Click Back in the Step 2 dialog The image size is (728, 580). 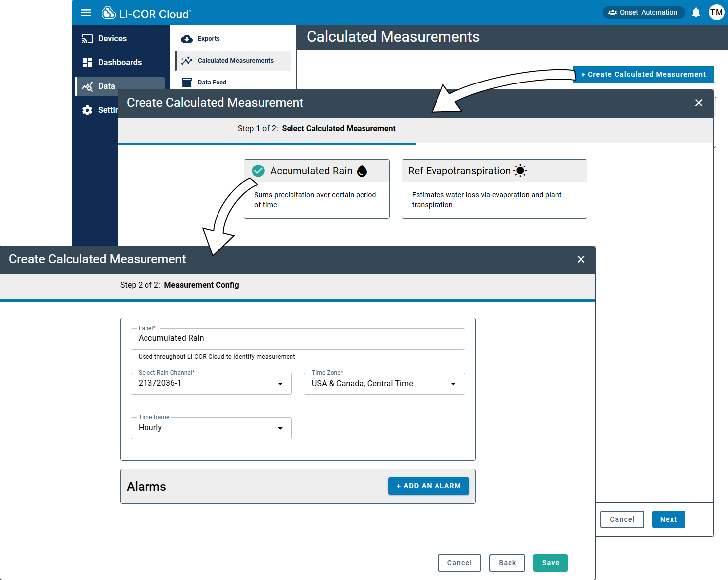(x=507, y=563)
